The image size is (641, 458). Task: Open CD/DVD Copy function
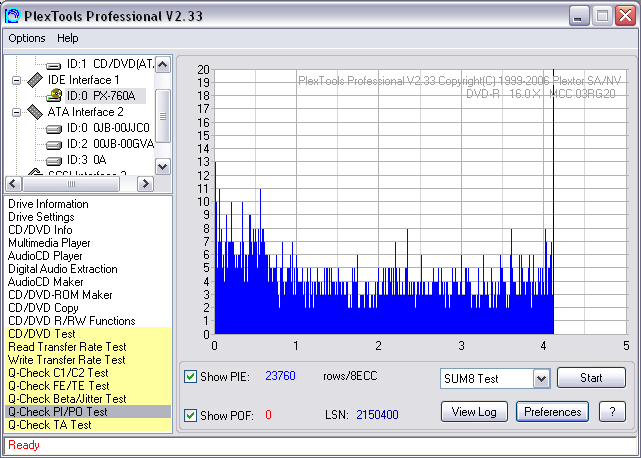43,308
